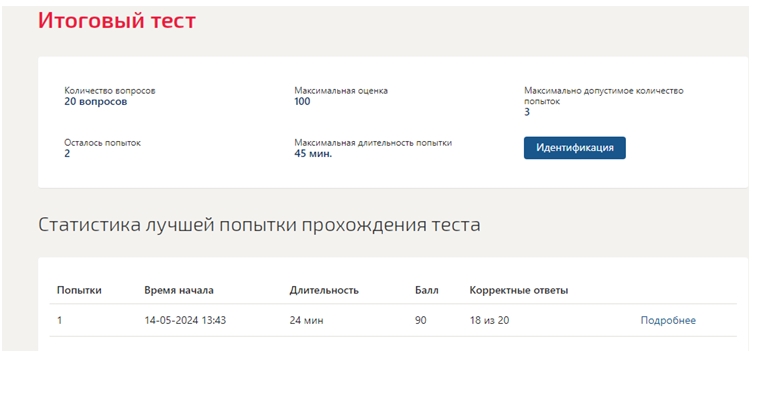Screen dimensions: 757x396
Task: Click the score value 90 in the table
Action: point(421,320)
